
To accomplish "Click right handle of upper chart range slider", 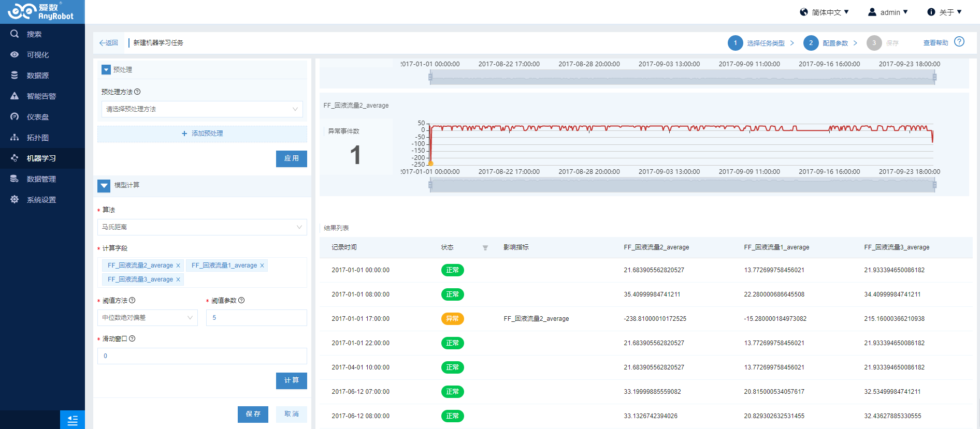I will pyautogui.click(x=934, y=77).
